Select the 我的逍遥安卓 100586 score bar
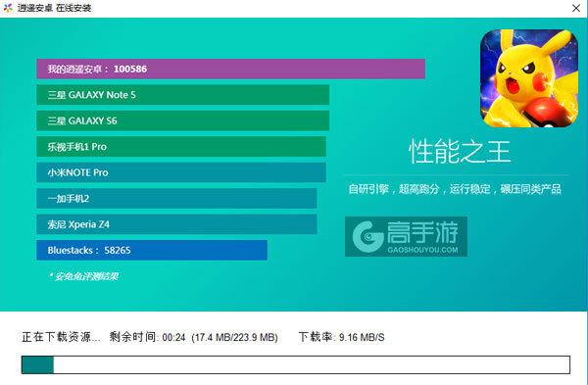The width and height of the screenshot is (588, 385). (230, 69)
